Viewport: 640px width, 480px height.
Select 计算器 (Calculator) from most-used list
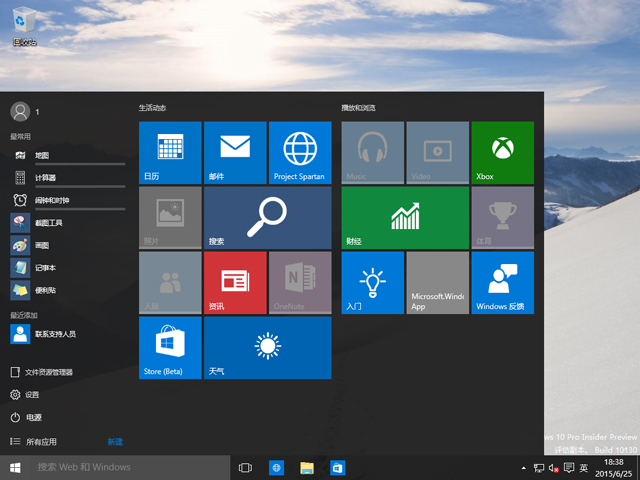(45, 178)
